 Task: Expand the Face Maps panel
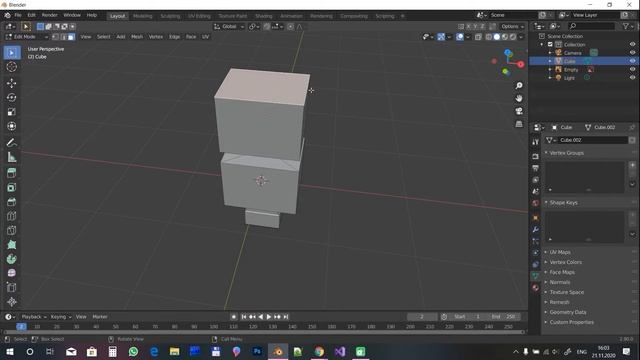tap(562, 272)
